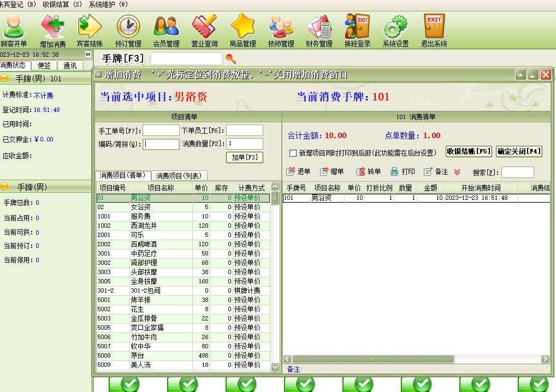The height and width of the screenshot is (392, 556).
Task: Open 财务管理 finance icon
Action: click(319, 26)
